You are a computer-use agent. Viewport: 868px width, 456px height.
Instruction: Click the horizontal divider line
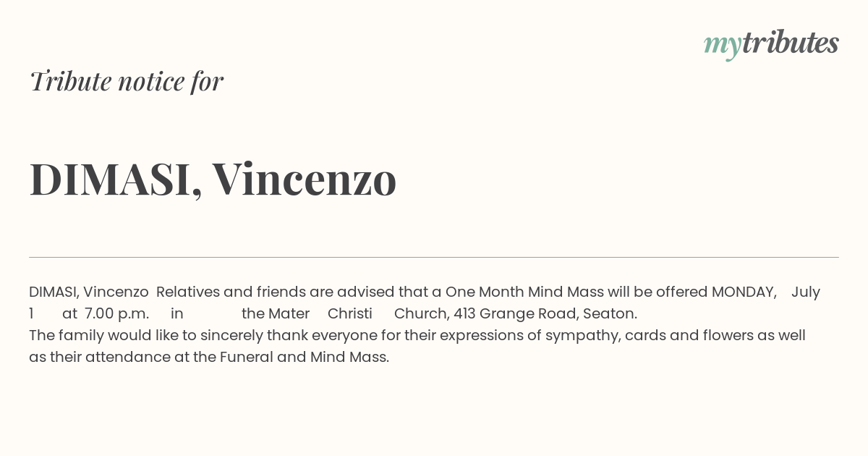pos(434,257)
